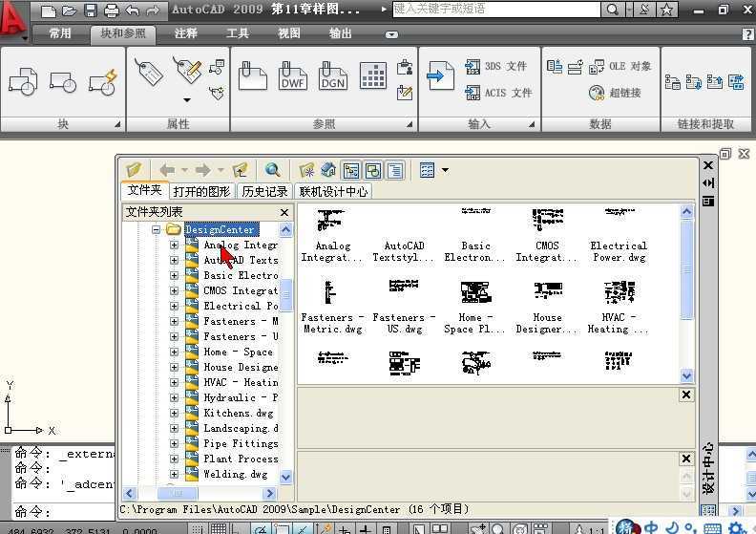Close the preview pane below thumbnails
This screenshot has height=534, width=756.
pos(686,395)
